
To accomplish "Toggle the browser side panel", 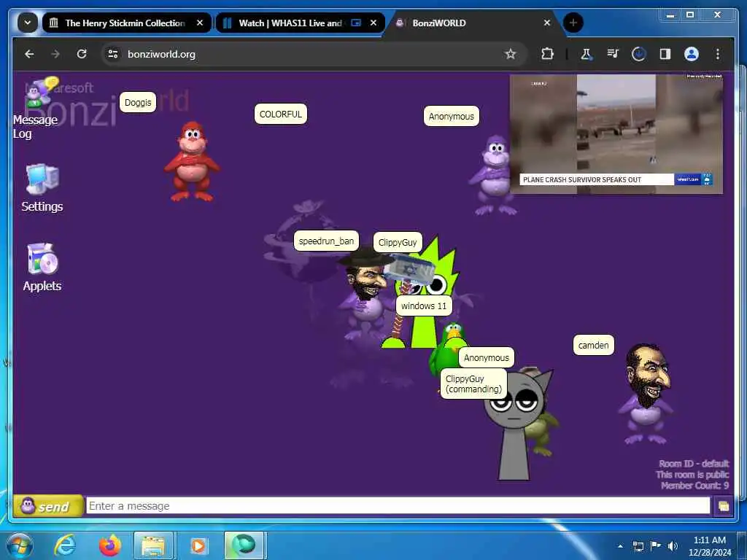I will pos(665,54).
